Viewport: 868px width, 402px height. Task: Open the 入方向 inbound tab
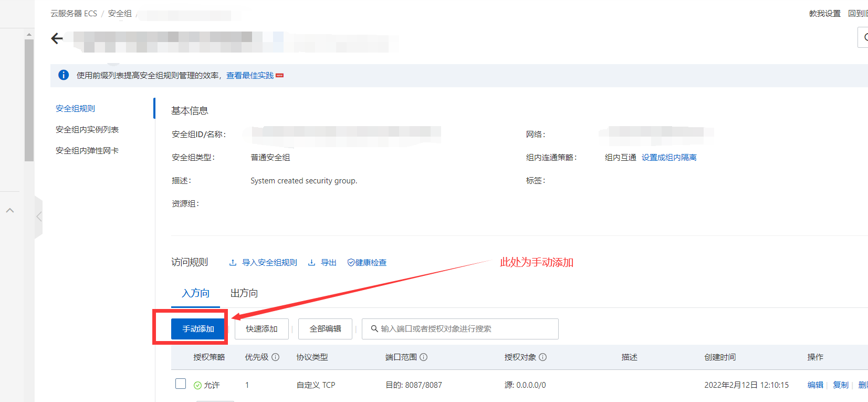click(195, 293)
